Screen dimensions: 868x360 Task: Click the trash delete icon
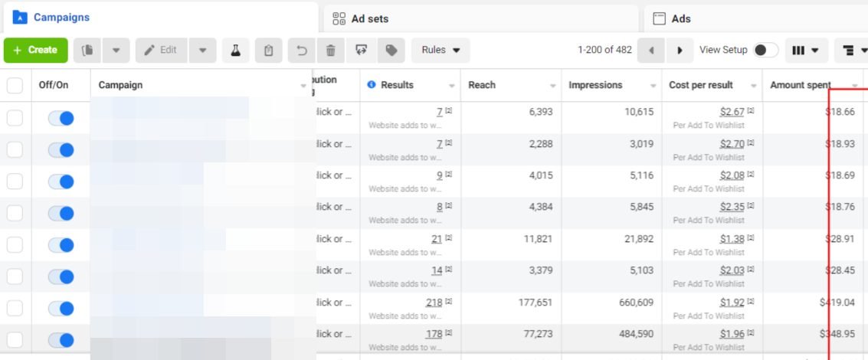[x=331, y=51]
